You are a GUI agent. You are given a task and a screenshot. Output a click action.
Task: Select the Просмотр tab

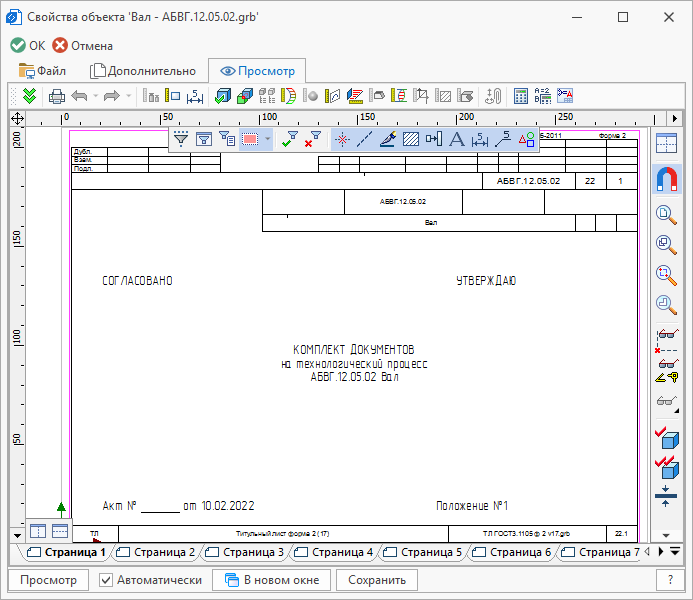(257, 71)
